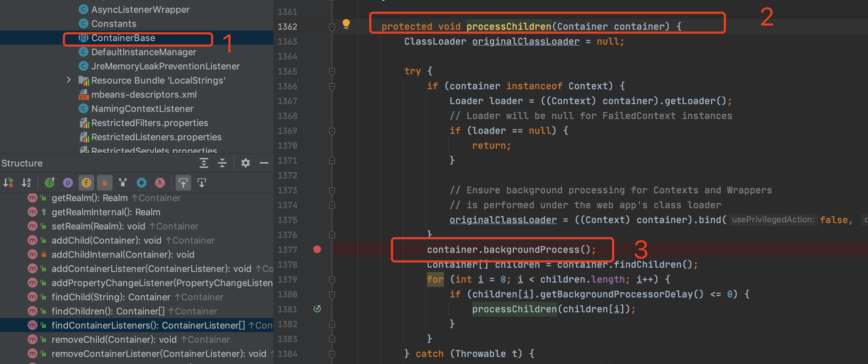Select setRealm(Realm): void in Structure
This screenshot has height=364, width=868.
[x=137, y=226]
